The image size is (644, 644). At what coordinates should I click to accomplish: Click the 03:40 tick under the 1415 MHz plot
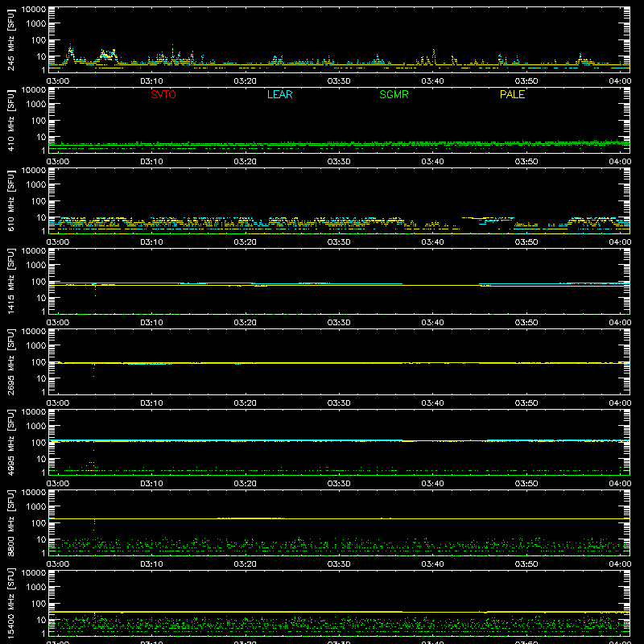tap(432, 323)
